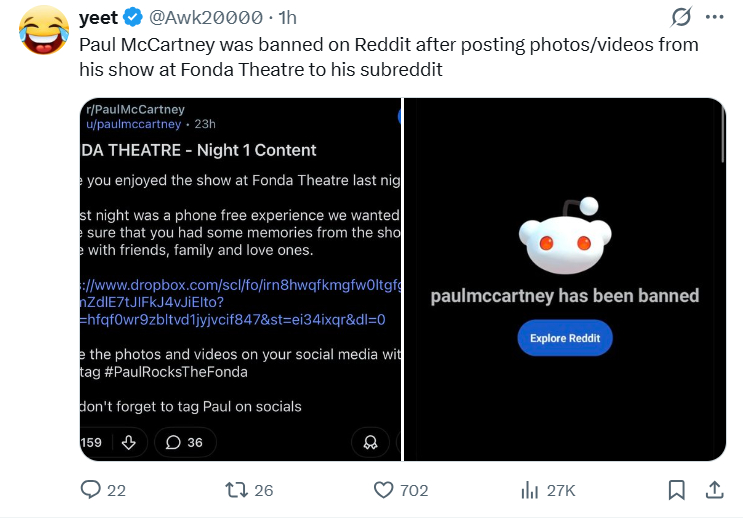The image size is (743, 519).
Task: Open the banned Reddit snoo image
Action: click(x=564, y=238)
